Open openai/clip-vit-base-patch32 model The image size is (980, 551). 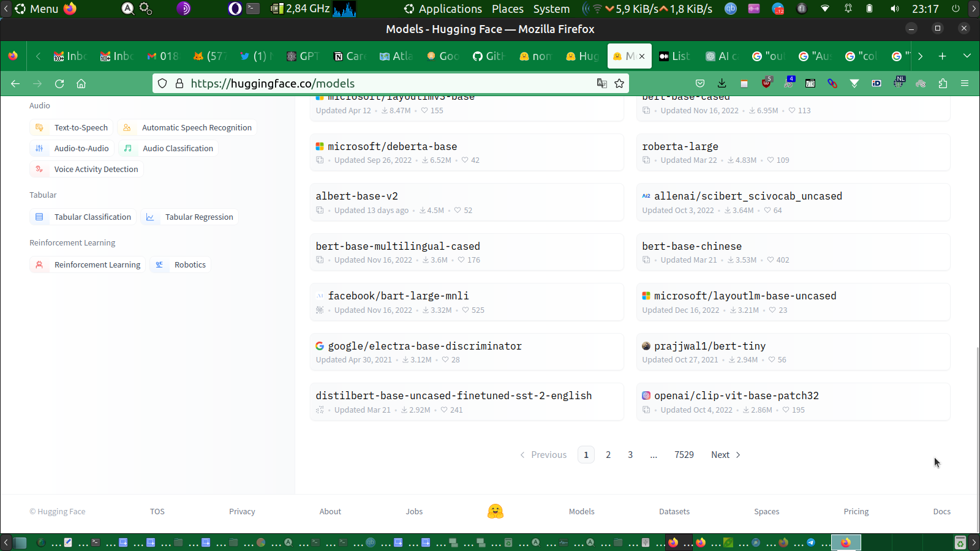793,402
